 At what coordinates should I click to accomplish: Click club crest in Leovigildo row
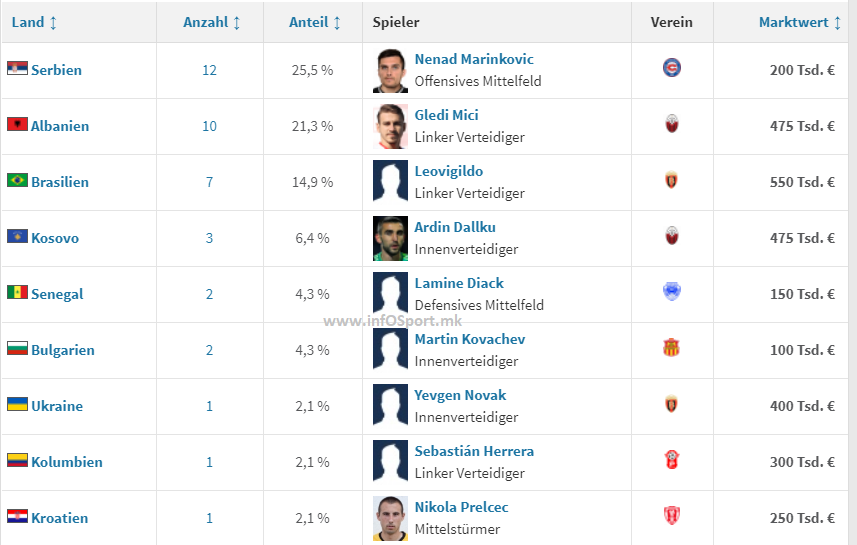[671, 181]
